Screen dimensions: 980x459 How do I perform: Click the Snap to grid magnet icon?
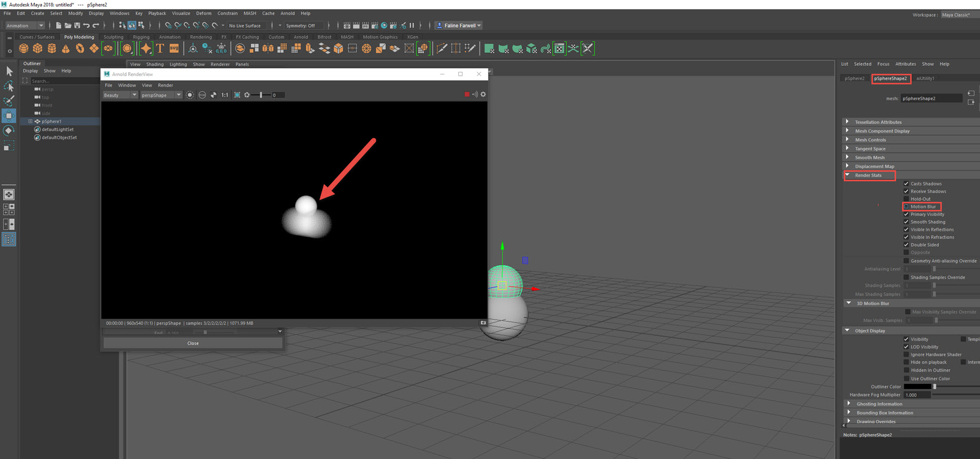tap(170, 25)
